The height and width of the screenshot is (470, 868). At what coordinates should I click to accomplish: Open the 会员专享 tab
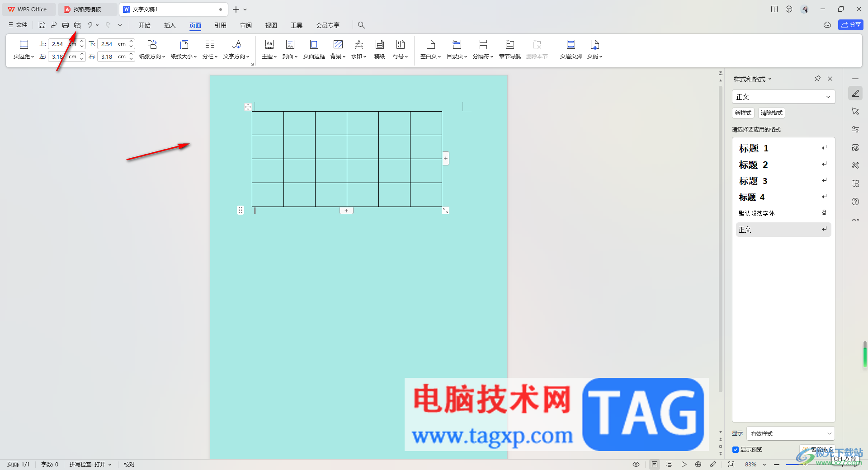(x=328, y=25)
